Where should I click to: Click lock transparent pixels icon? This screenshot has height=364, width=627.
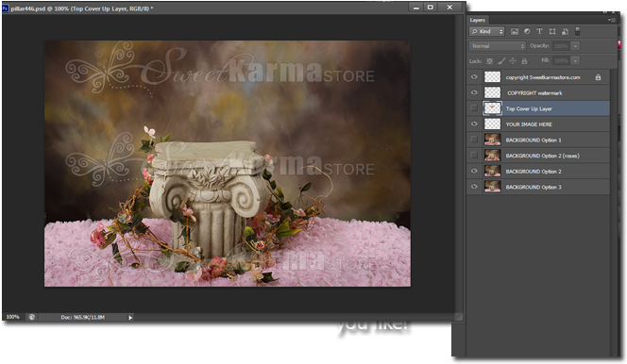click(489, 61)
